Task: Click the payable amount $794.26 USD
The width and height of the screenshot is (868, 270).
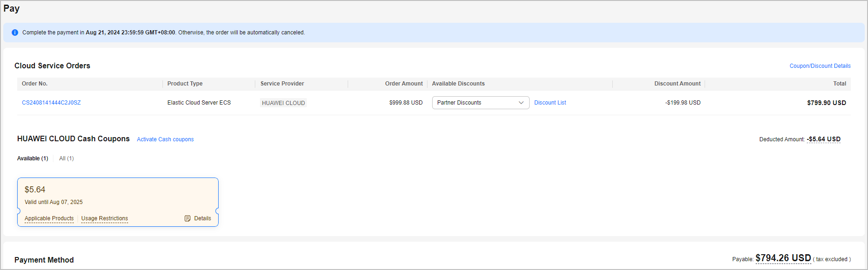Action: click(x=783, y=258)
